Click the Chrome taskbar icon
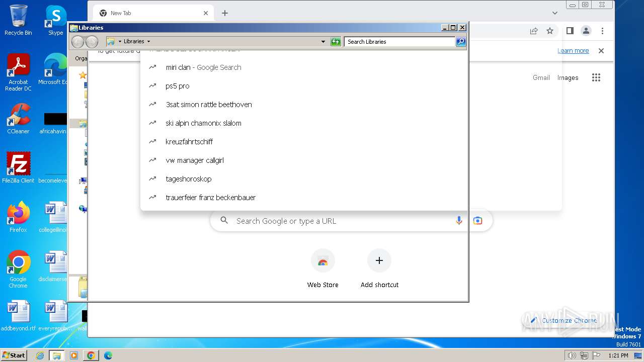The height and width of the screenshot is (362, 644). point(91,355)
